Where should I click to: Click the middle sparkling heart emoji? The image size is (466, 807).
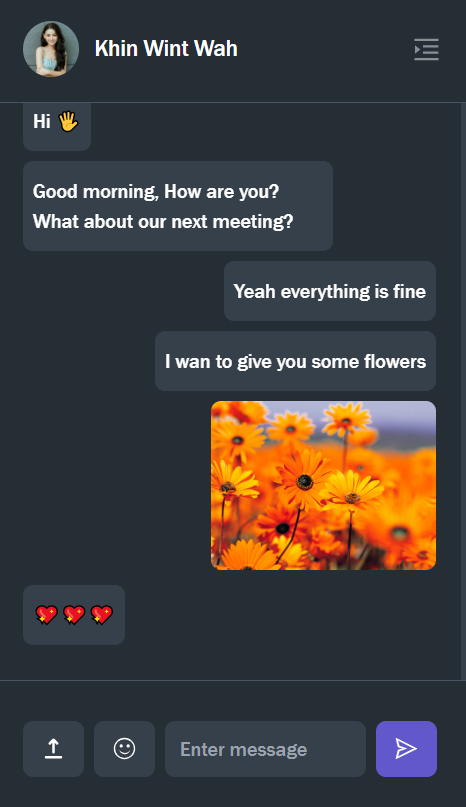coord(74,615)
